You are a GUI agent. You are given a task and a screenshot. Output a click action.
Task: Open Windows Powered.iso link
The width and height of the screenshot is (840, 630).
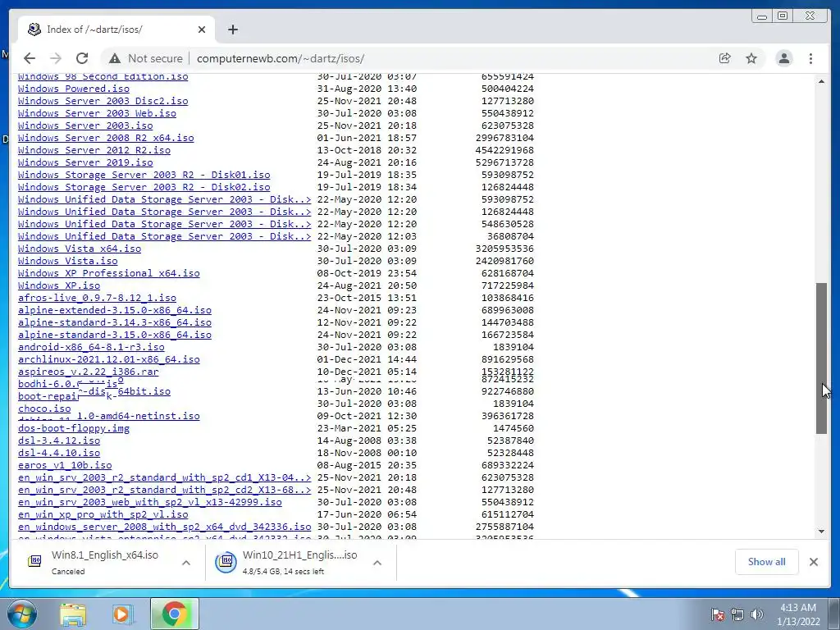(x=73, y=89)
